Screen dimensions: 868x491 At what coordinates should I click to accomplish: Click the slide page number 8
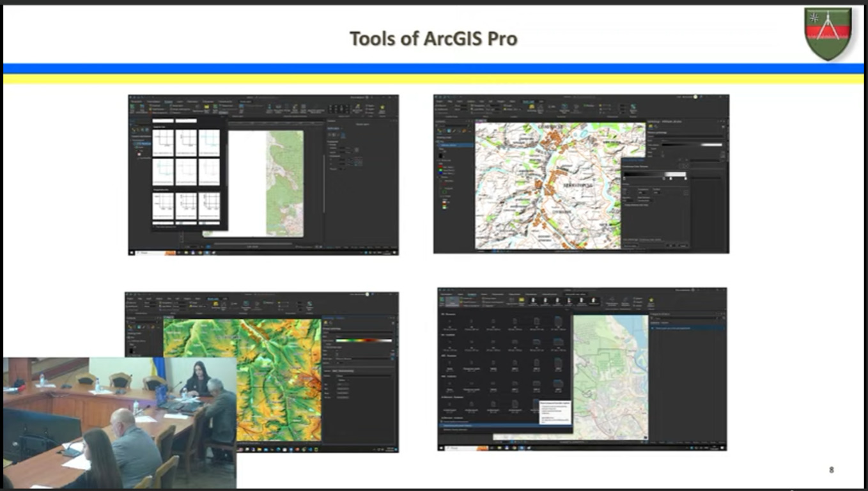coord(831,470)
